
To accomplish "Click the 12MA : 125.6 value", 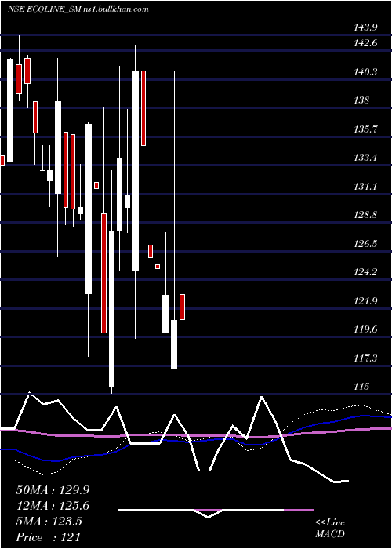I will pos(53,506).
